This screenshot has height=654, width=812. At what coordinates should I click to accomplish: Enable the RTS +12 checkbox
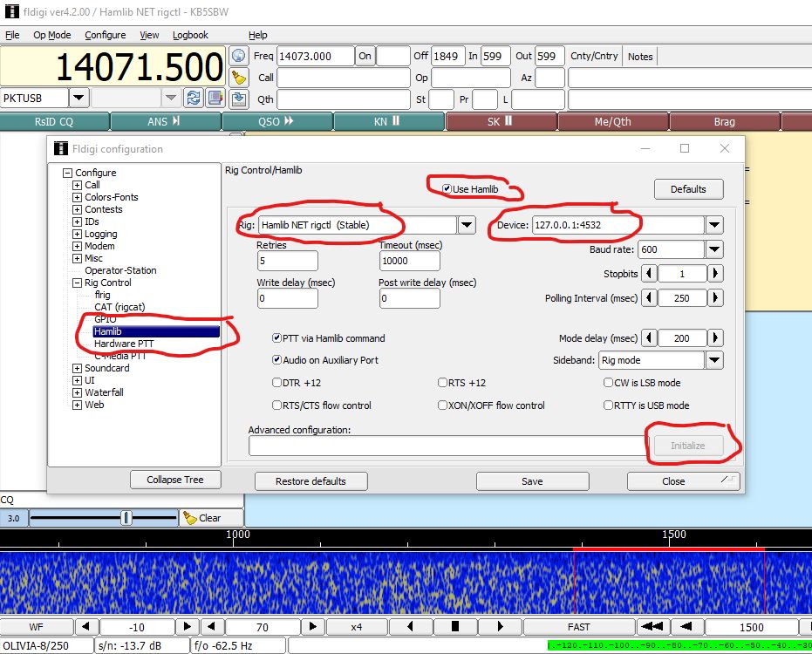coord(442,383)
